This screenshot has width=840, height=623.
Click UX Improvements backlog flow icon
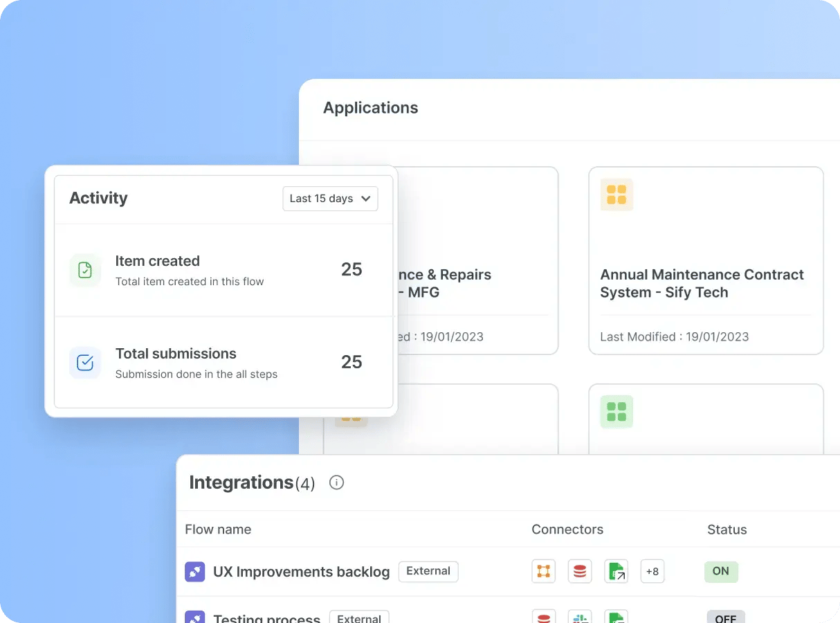[x=195, y=572]
